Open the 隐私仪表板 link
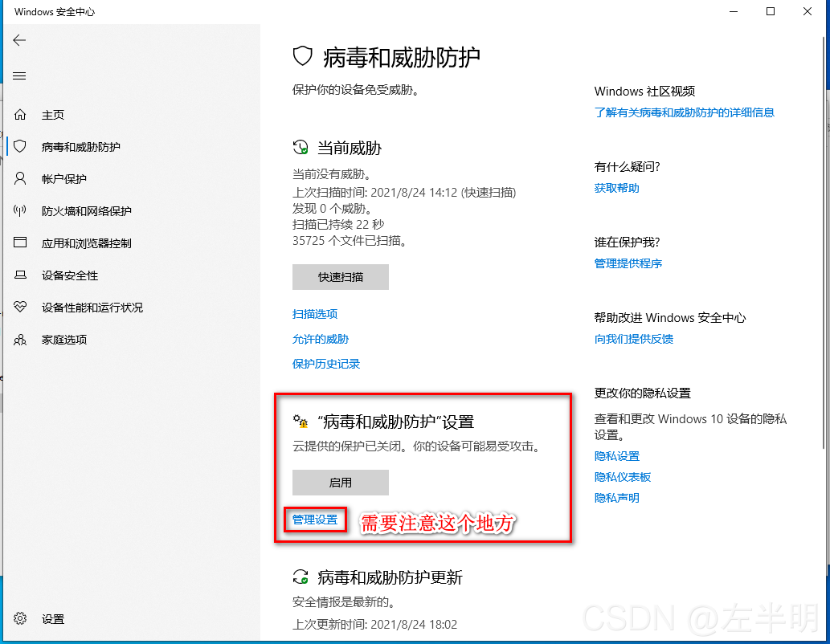The image size is (830, 644). [x=623, y=477]
